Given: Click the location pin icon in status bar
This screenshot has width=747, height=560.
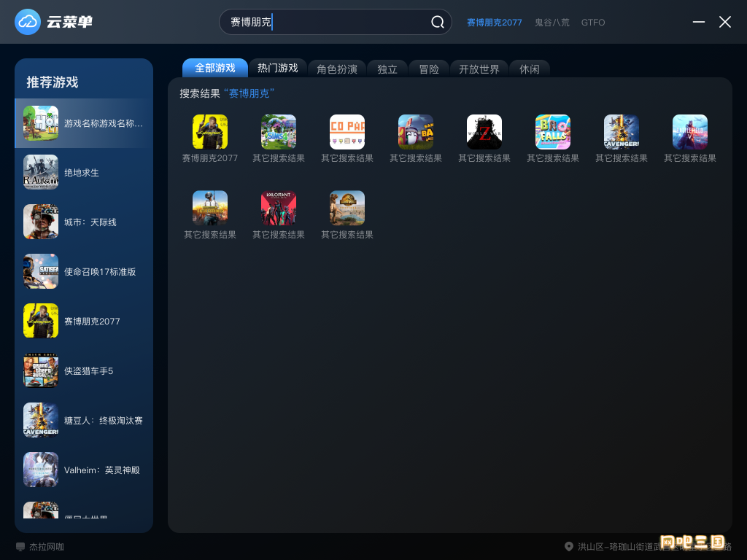Looking at the screenshot, I should click(x=568, y=547).
